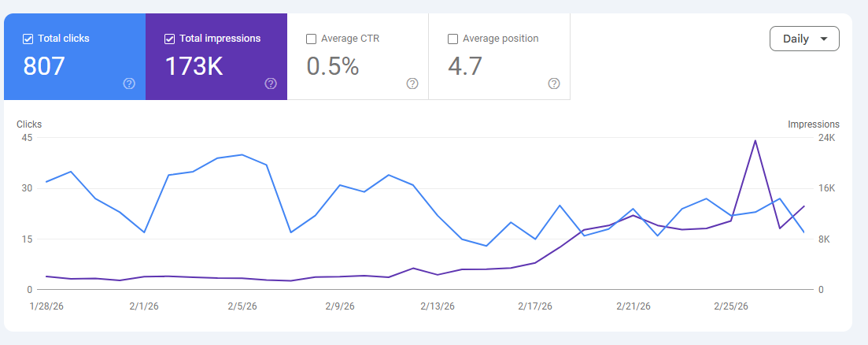The width and height of the screenshot is (868, 345).
Task: Click the impressions spike peak on chart
Action: tap(755, 141)
